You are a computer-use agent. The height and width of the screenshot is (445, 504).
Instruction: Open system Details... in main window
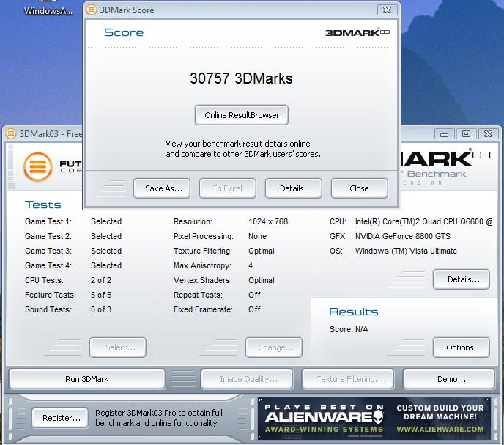click(x=462, y=279)
